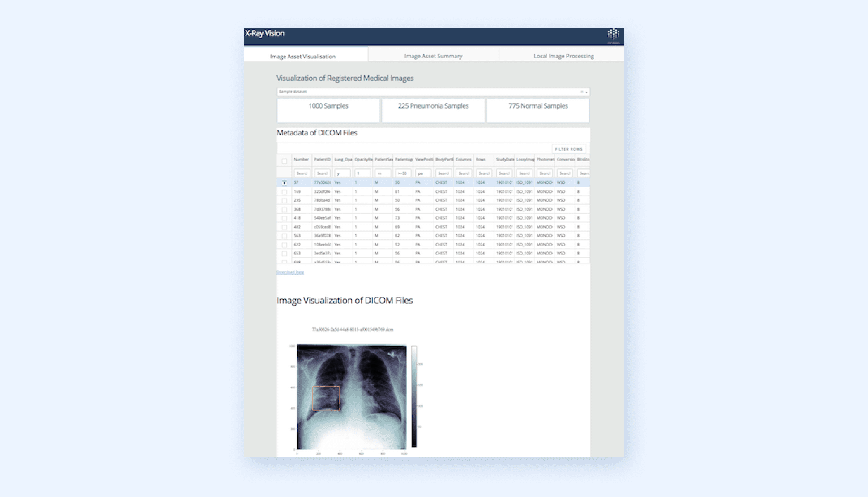This screenshot has width=868, height=497.
Task: Toggle the select-all checkbox in table header
Action: 284,161
